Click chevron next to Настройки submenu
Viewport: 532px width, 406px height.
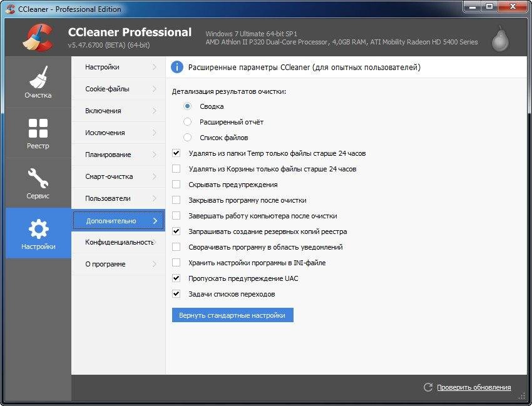pos(155,67)
